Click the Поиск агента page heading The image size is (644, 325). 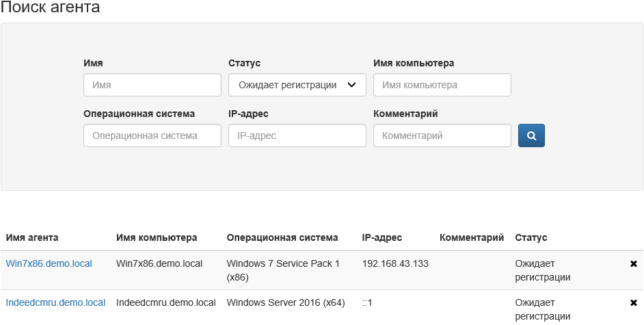point(50,8)
